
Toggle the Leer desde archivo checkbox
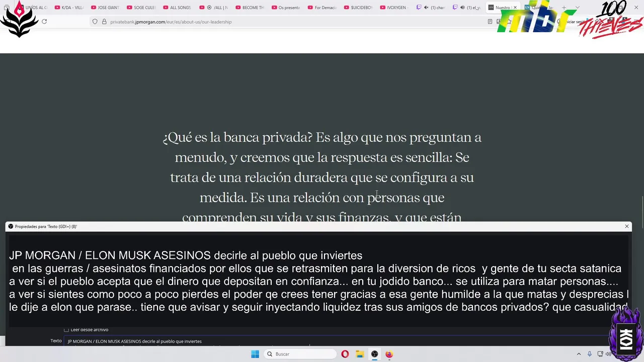point(66,330)
